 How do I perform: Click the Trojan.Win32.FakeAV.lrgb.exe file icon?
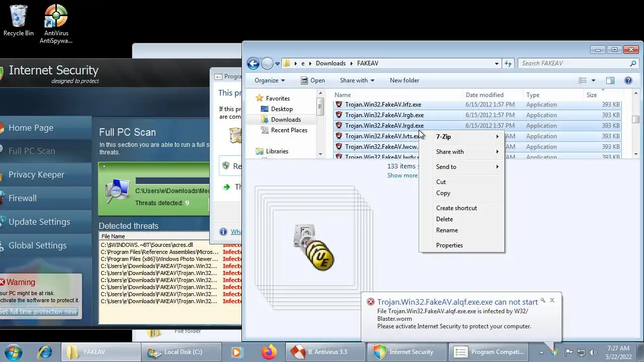click(339, 115)
